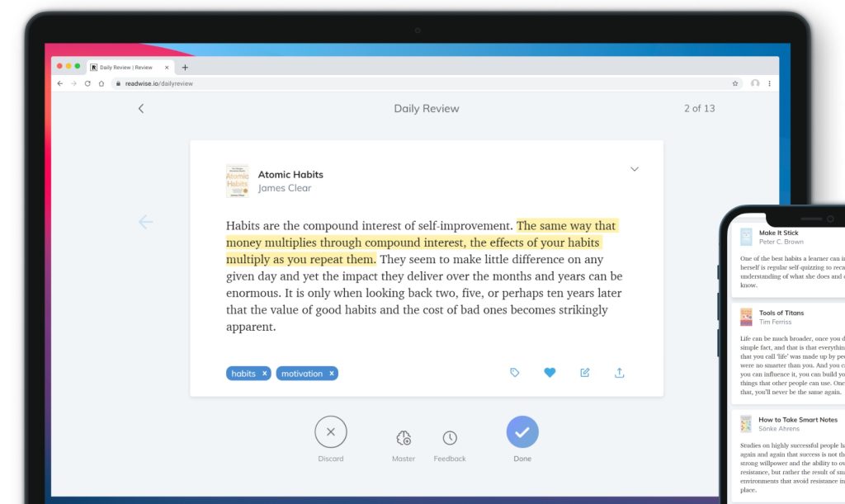Remove the motivation tag
Viewport: 845px width, 504px height.
point(332,373)
